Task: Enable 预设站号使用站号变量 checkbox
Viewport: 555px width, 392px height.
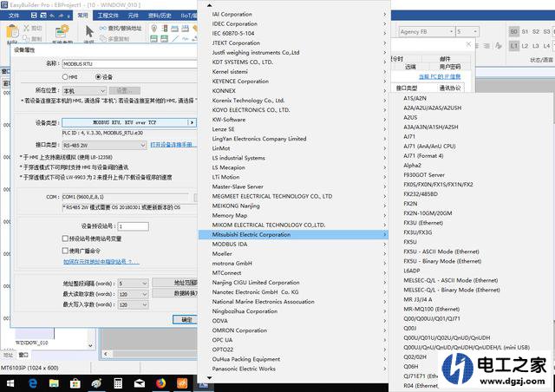Action: click(65, 238)
